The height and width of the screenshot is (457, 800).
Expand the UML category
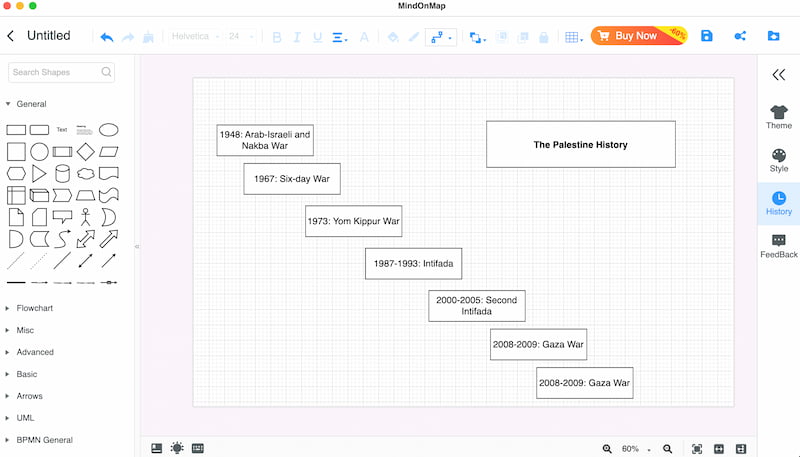click(x=20, y=418)
